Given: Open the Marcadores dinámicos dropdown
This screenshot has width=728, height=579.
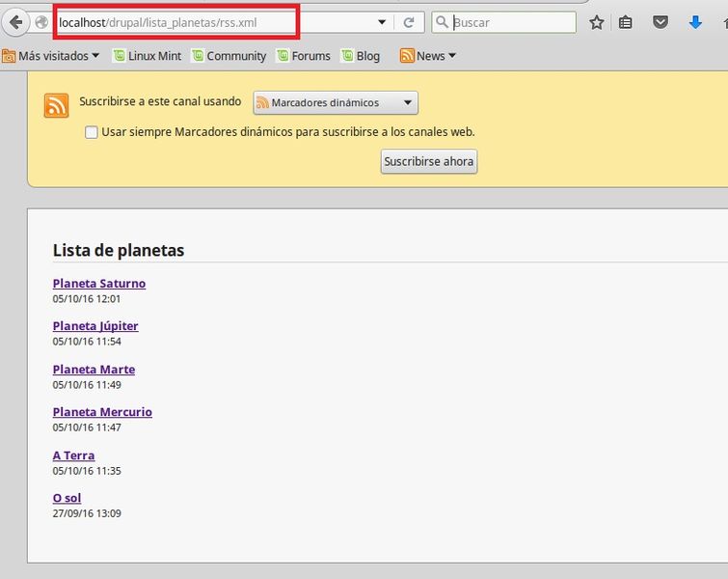Looking at the screenshot, I should 336,102.
